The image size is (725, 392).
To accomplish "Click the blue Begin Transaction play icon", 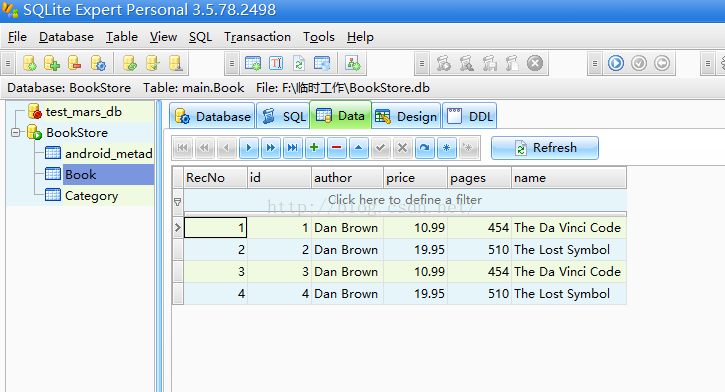I will click(616, 63).
